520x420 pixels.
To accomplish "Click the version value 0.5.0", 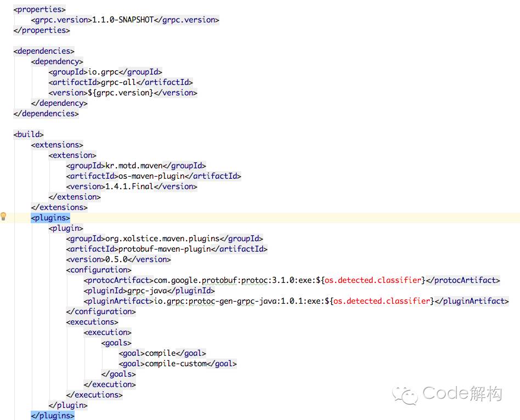I will click(x=116, y=259).
